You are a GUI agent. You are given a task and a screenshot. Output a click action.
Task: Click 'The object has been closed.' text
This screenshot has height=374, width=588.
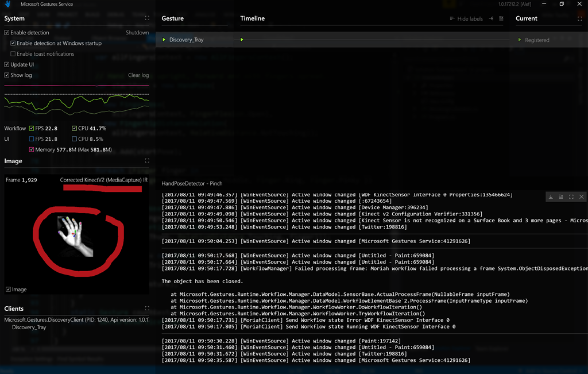coord(202,282)
